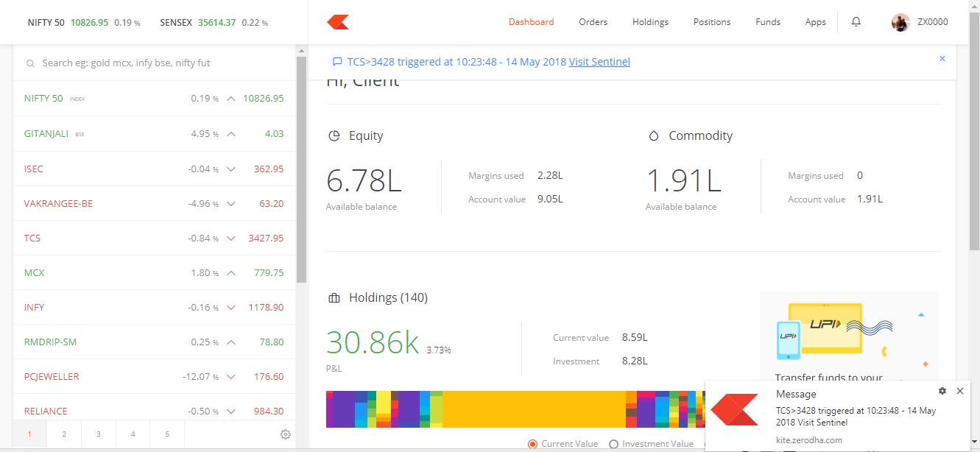The image size is (980, 452).
Task: Click the Kite logo in notification popup
Action: coord(734,410)
